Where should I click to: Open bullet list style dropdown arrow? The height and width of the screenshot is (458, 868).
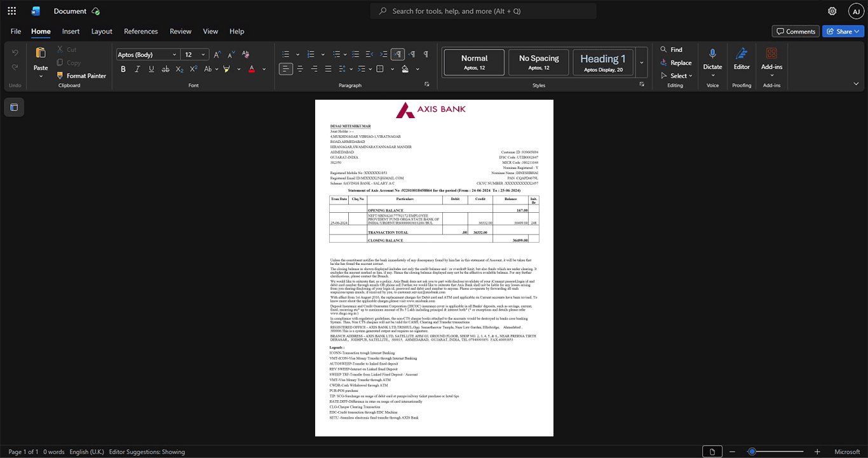(x=297, y=55)
